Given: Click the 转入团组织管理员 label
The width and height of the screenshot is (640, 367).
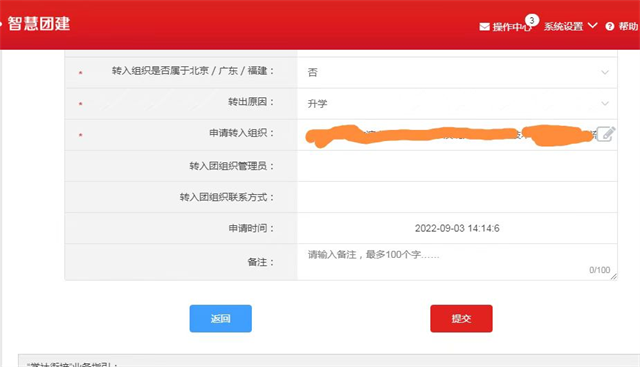Looking at the screenshot, I should pyautogui.click(x=231, y=166).
